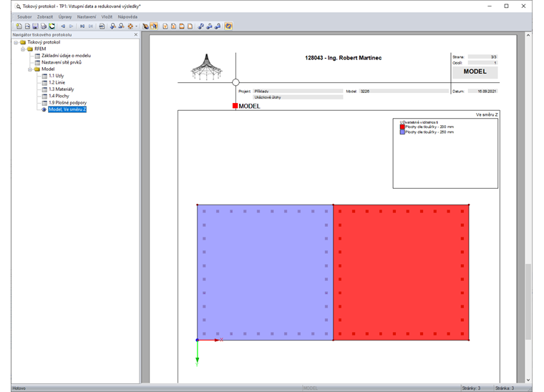Open the Úpravy menu
Viewport: 544px width, 392px height.
(x=65, y=16)
